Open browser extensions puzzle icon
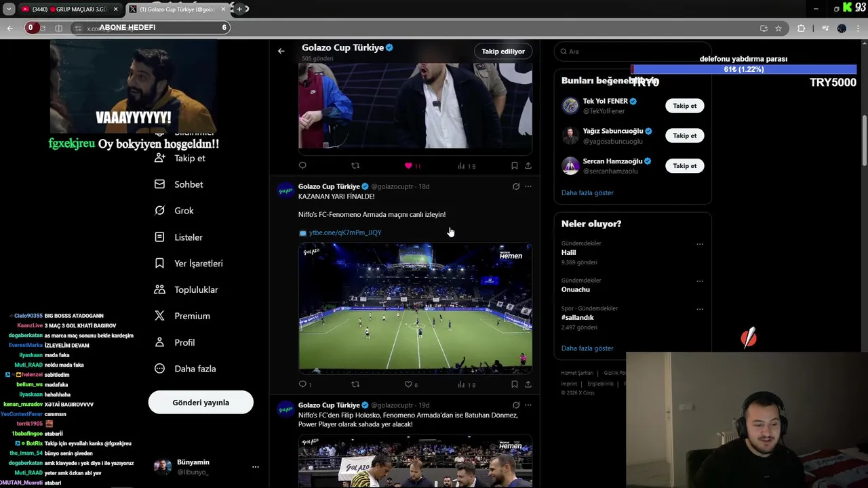This screenshot has height=488, width=868. pyautogui.click(x=801, y=28)
